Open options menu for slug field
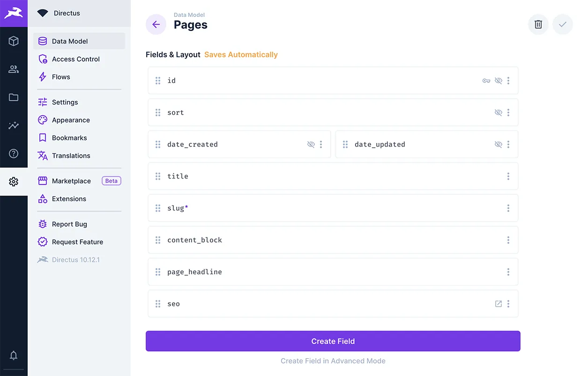Viewport: 588px width, 376px height. click(x=508, y=208)
